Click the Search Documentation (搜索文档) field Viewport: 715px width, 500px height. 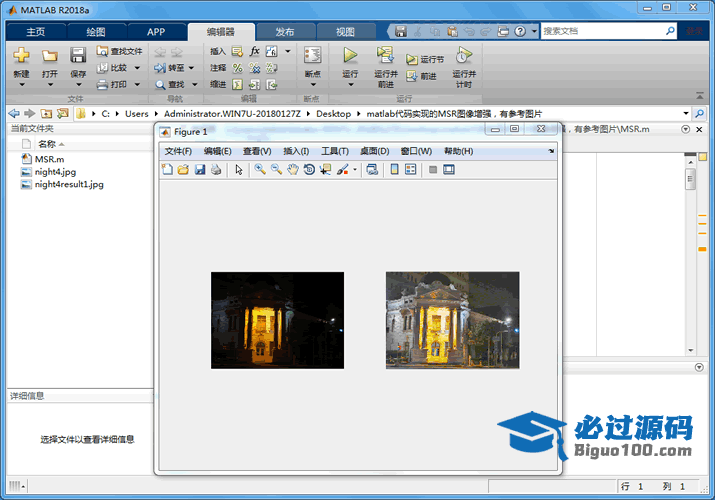coord(602,31)
